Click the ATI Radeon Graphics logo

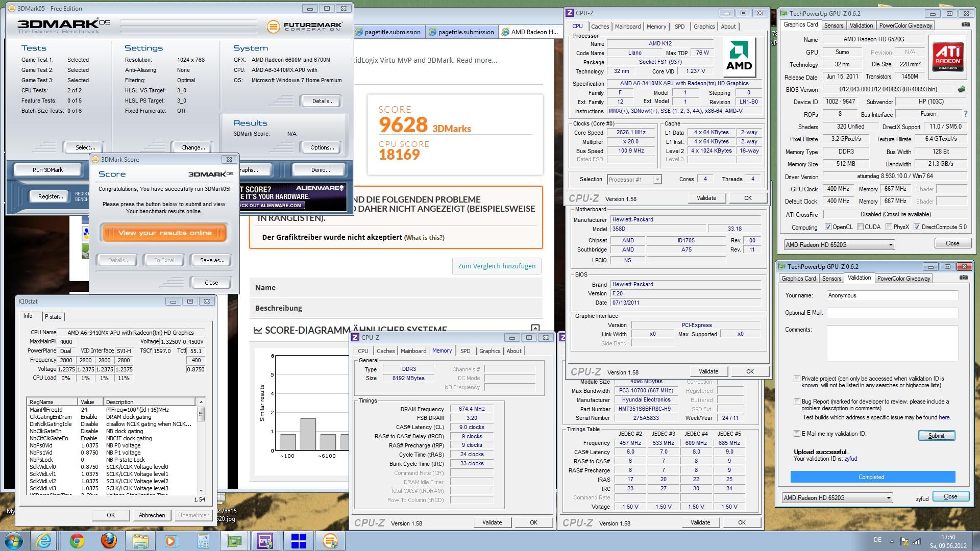[x=948, y=57]
